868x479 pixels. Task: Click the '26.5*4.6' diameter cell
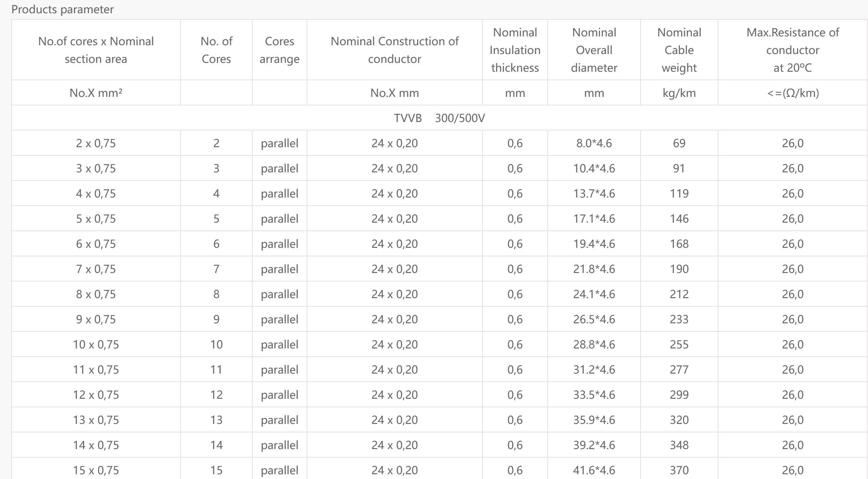pos(594,319)
